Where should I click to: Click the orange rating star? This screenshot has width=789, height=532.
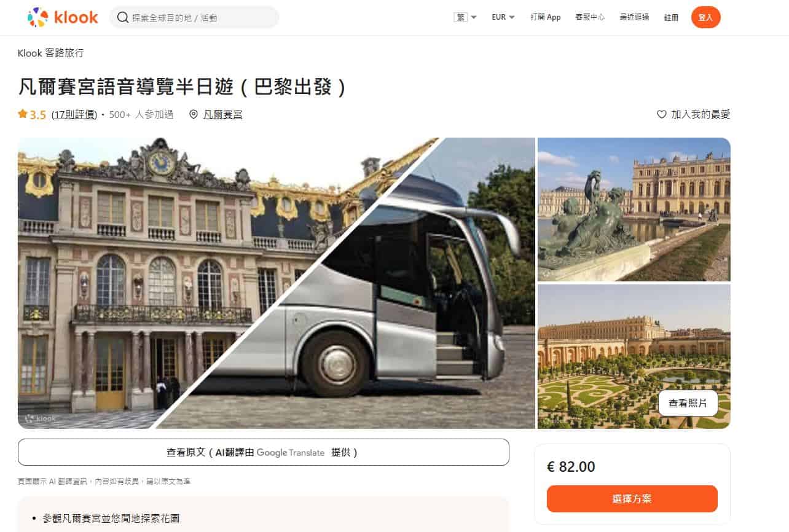tap(23, 114)
